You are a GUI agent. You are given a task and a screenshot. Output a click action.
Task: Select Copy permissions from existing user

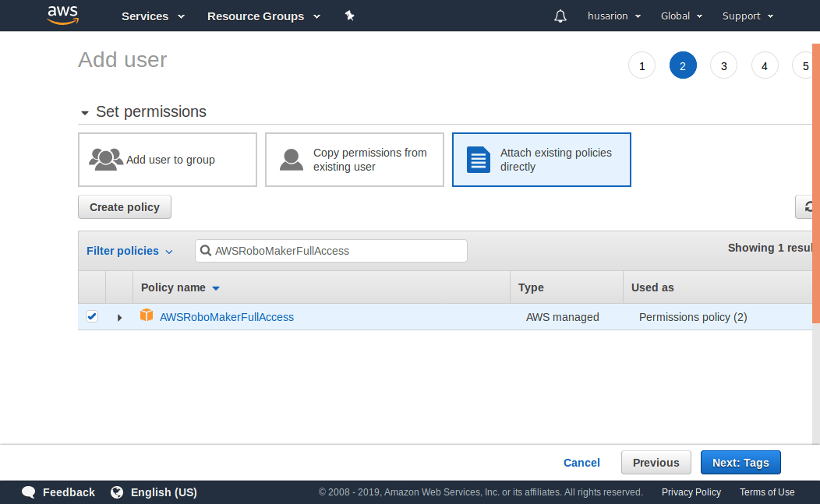point(355,160)
